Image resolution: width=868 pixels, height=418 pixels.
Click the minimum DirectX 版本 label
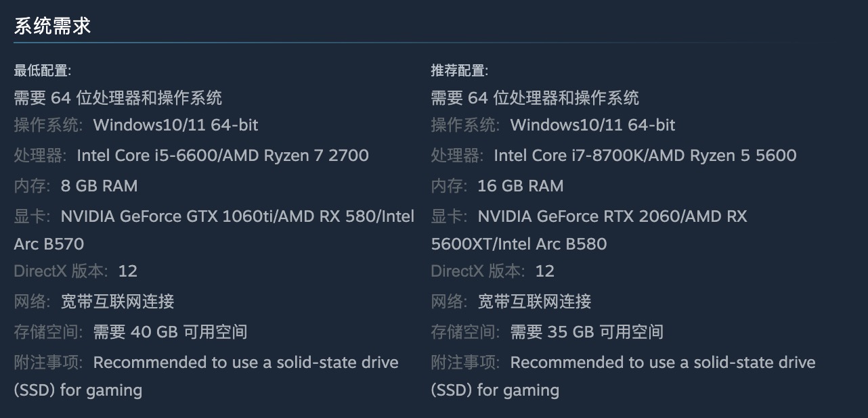click(x=60, y=271)
